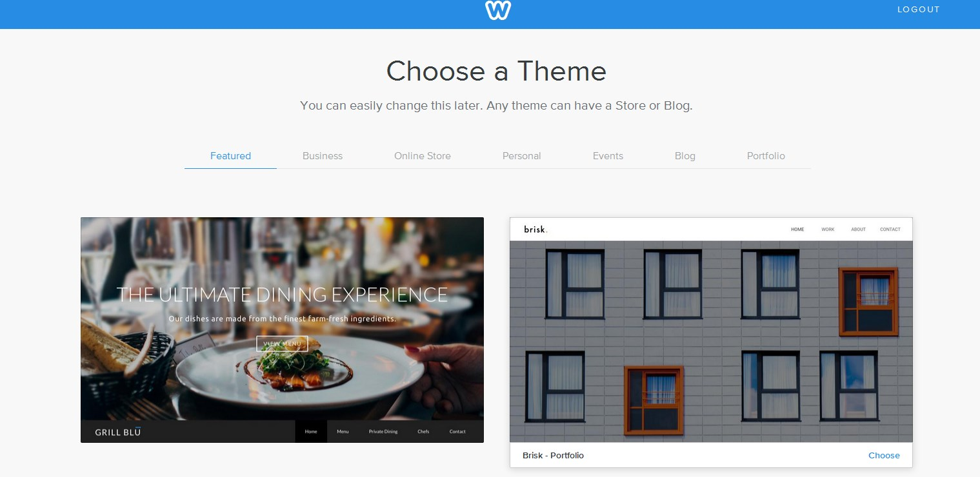The image size is (980, 477).
Task: Select the Portfolio tab
Action: coord(766,156)
